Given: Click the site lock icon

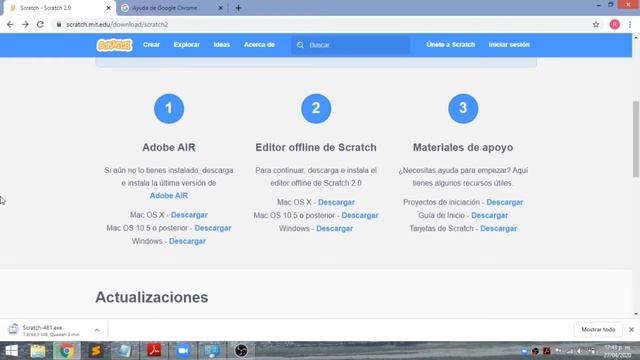Looking at the screenshot, I should coord(59,24).
